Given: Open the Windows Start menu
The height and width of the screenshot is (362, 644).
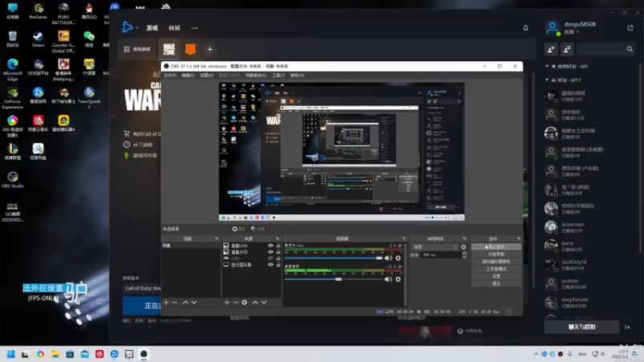Looking at the screenshot, I should coord(11,354).
